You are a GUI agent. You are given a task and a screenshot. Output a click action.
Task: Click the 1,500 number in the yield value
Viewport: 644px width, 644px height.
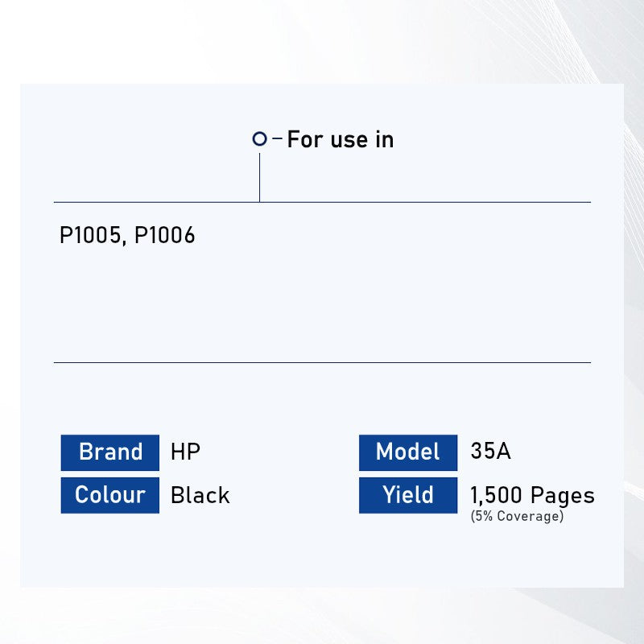click(x=497, y=495)
